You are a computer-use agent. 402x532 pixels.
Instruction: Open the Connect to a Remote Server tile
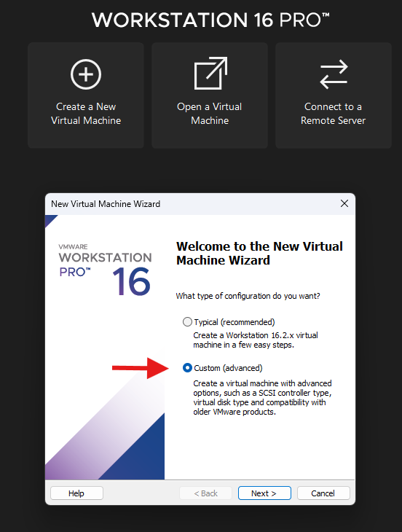[334, 95]
